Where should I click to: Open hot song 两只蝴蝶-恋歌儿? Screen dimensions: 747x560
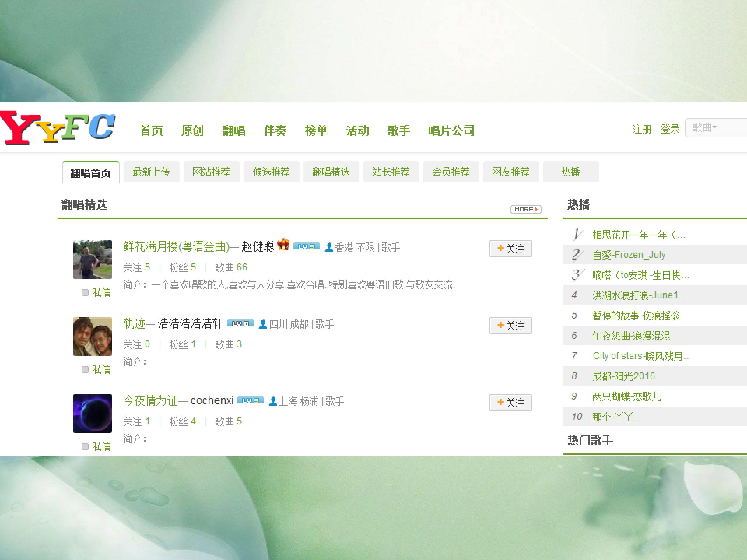(x=626, y=396)
